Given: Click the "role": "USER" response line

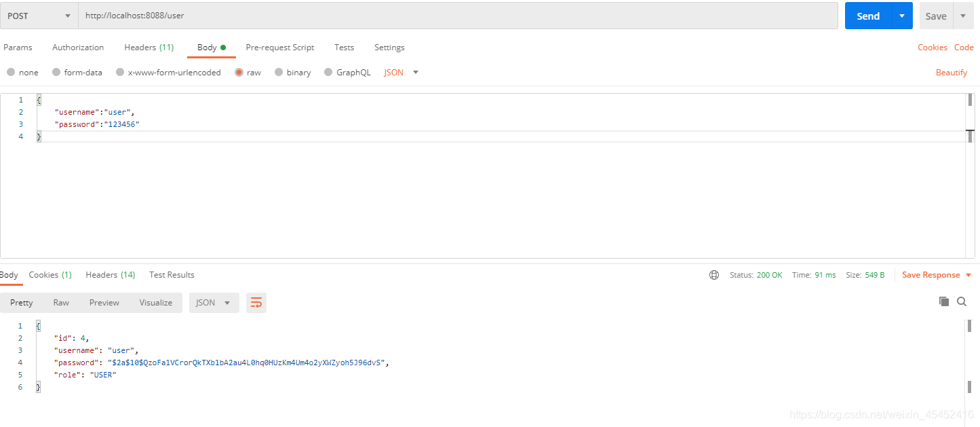Looking at the screenshot, I should (x=85, y=375).
